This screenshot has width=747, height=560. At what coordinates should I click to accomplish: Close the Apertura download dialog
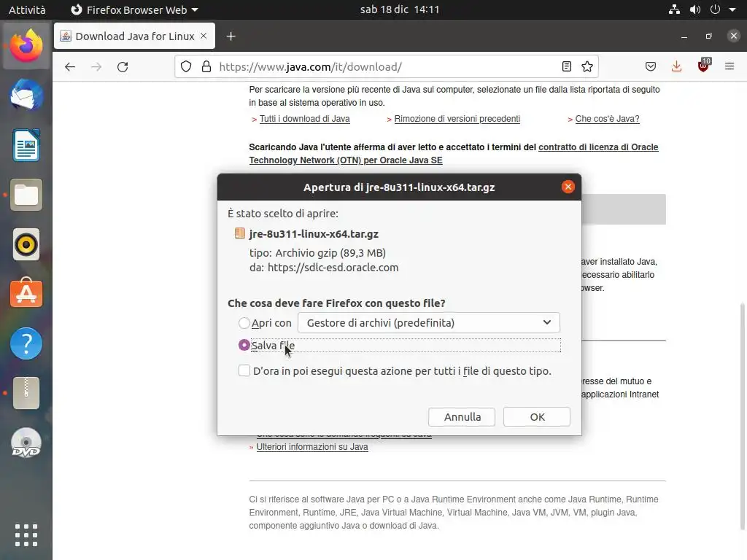coord(568,187)
